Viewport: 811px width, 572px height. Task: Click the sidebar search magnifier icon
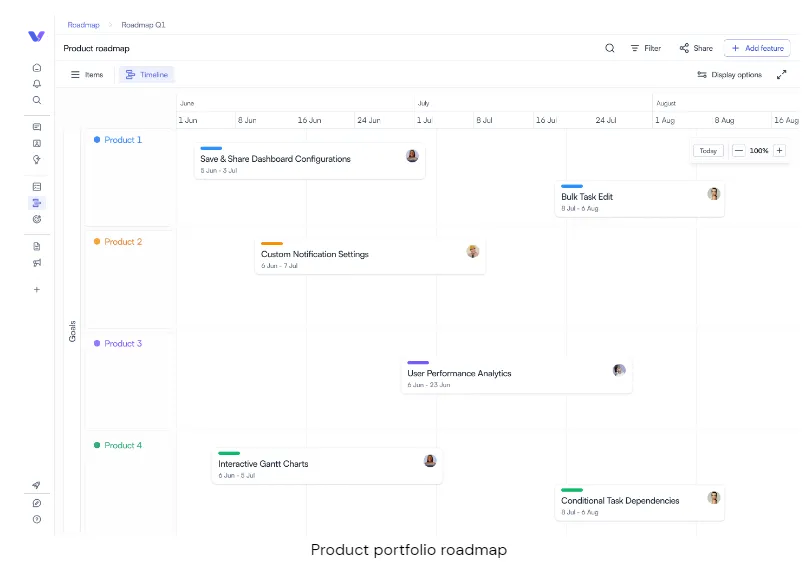click(37, 100)
